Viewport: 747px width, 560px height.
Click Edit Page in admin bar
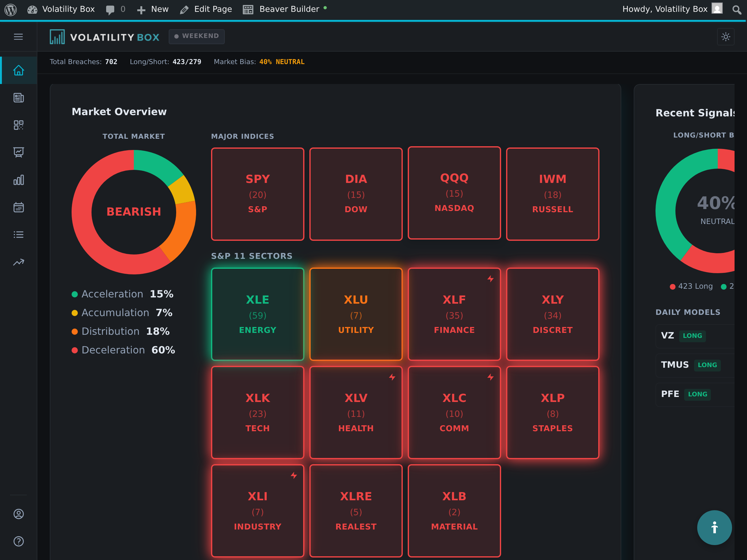[x=206, y=9]
